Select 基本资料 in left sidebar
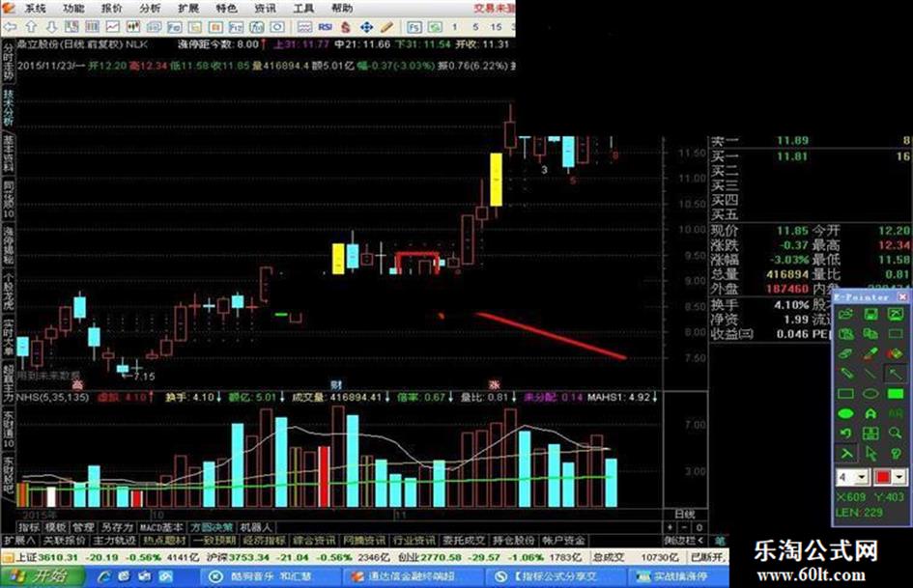The height and width of the screenshot is (588, 913). [8, 154]
